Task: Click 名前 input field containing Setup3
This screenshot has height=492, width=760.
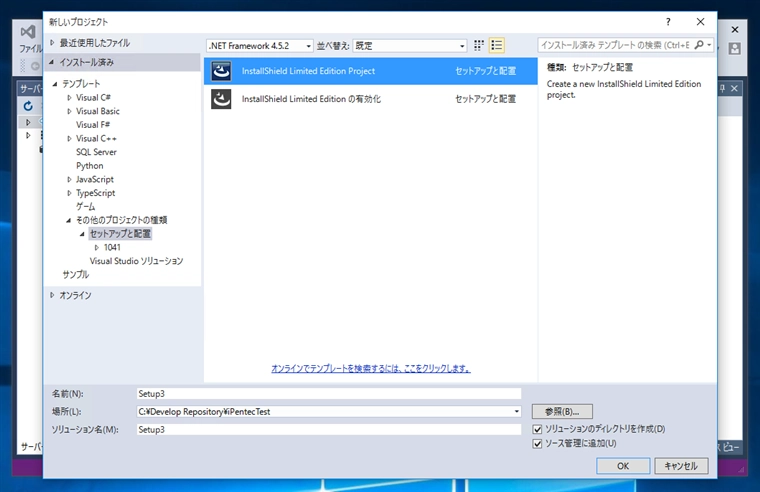Action: (x=329, y=394)
